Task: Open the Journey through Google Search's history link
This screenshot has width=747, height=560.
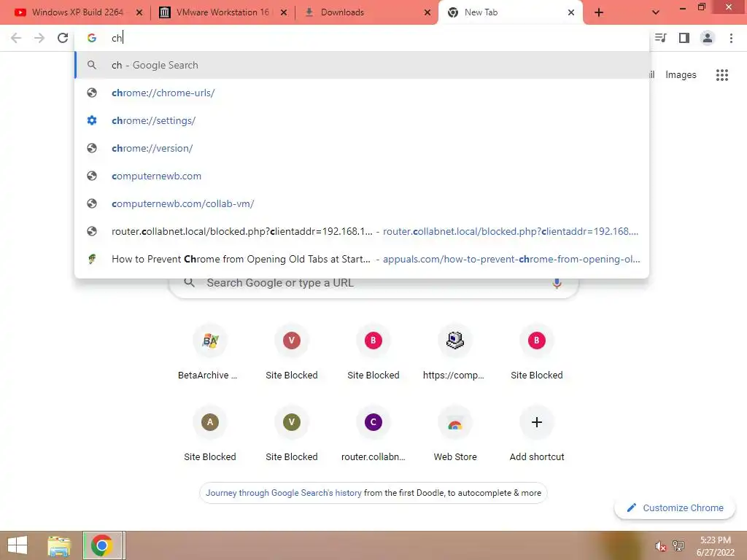Action: tap(284, 493)
